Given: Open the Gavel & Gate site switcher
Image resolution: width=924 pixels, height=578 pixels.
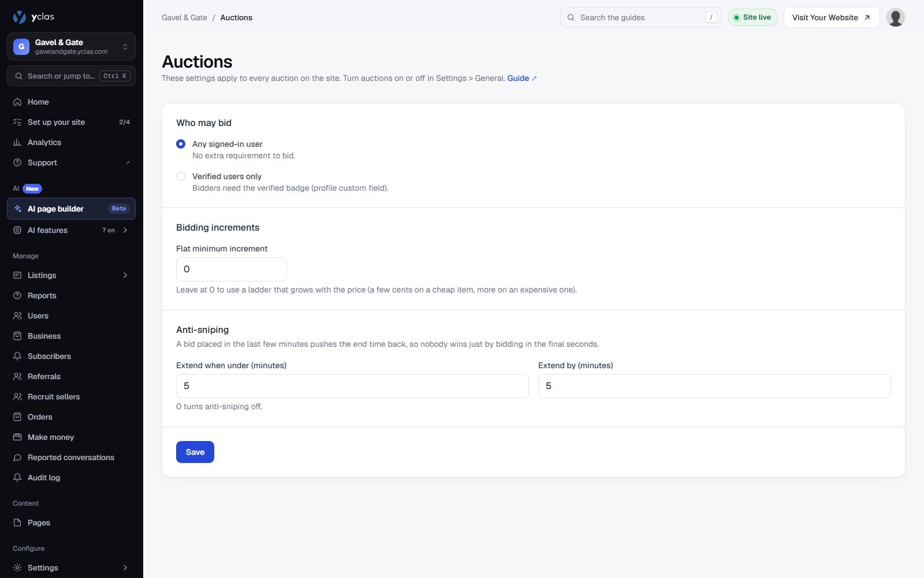Looking at the screenshot, I should pyautogui.click(x=71, y=47).
